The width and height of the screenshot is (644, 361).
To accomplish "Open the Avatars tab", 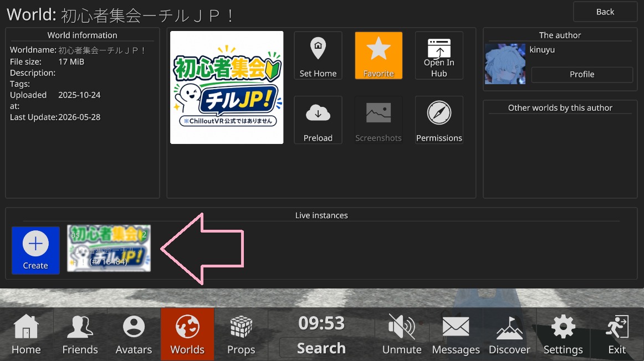I will [x=134, y=334].
